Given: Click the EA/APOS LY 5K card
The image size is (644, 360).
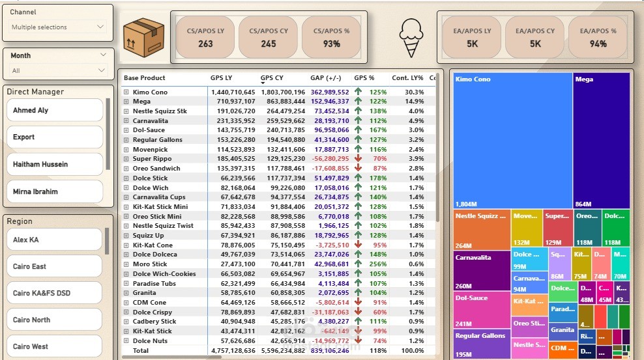Looking at the screenshot, I should (x=472, y=37).
